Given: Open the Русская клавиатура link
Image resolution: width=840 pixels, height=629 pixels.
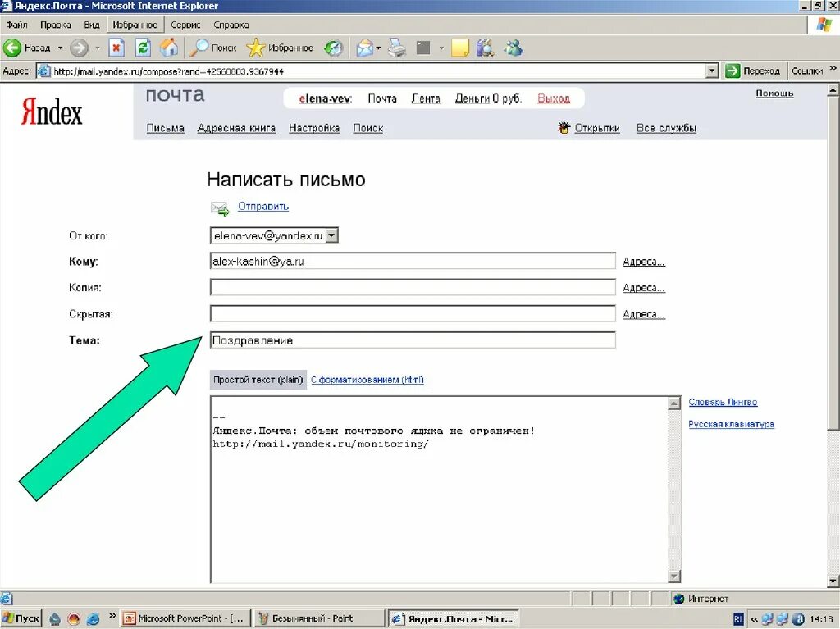Looking at the screenshot, I should [731, 424].
